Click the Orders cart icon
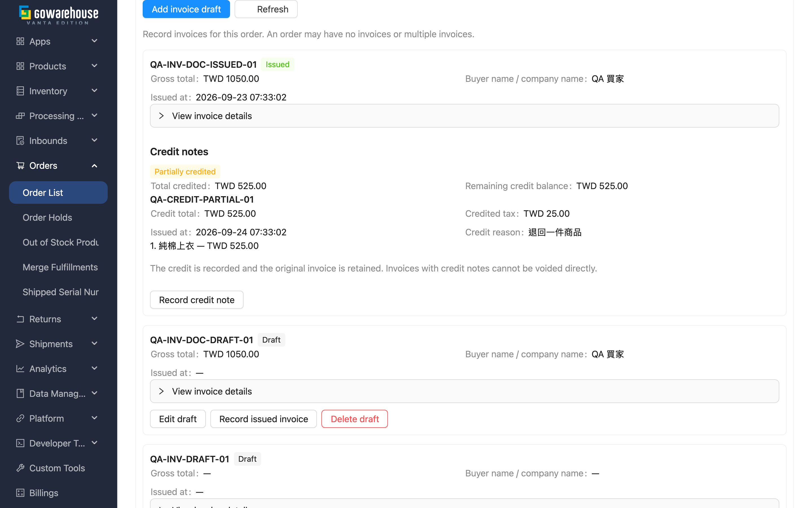The image size is (812, 508). click(x=20, y=166)
